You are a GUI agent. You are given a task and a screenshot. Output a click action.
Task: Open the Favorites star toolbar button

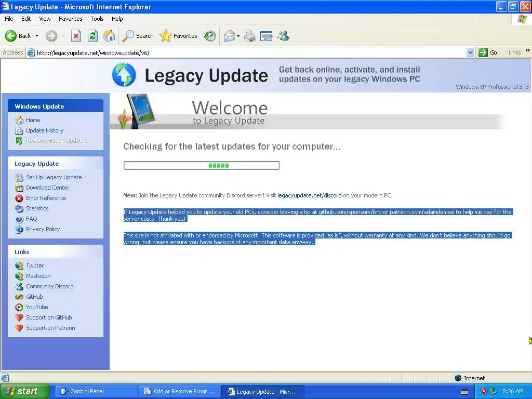179,36
